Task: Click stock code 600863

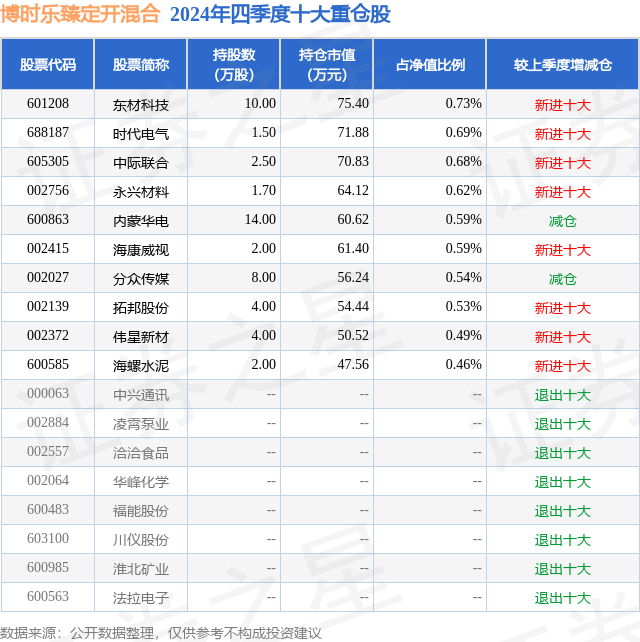Action: point(48,219)
